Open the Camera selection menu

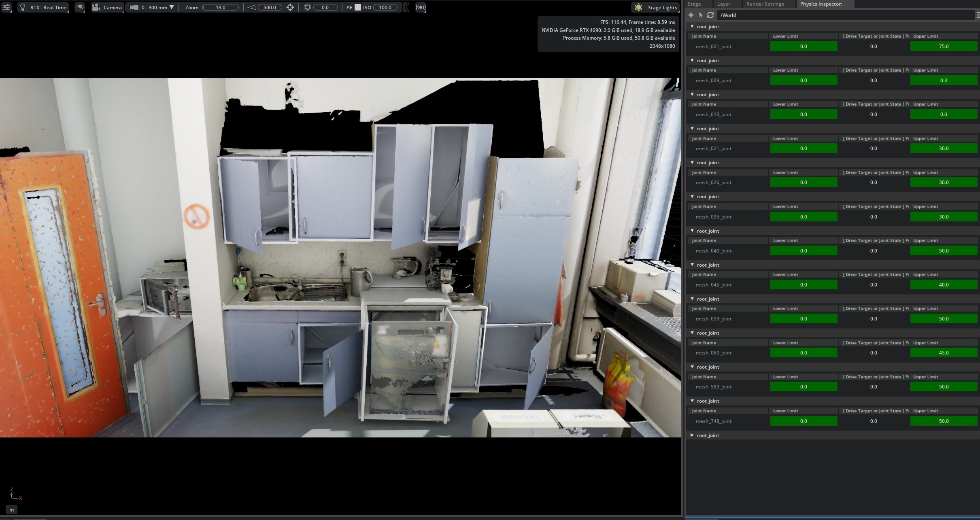(x=107, y=7)
